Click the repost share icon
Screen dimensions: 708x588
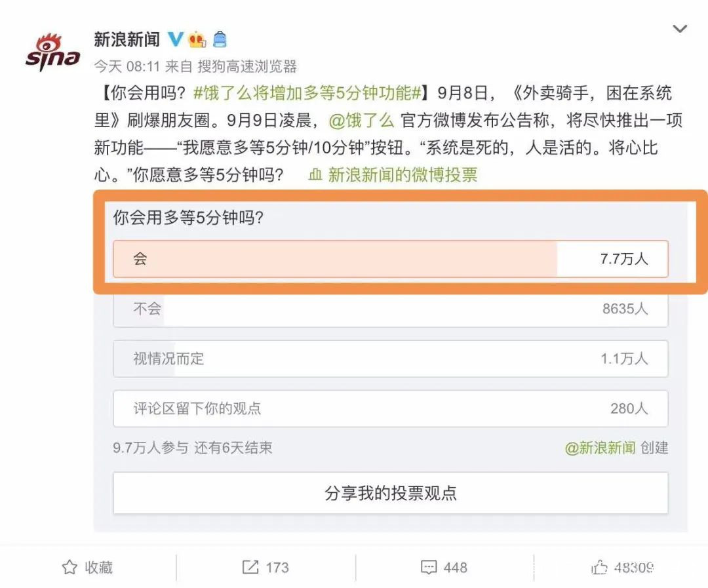click(250, 567)
